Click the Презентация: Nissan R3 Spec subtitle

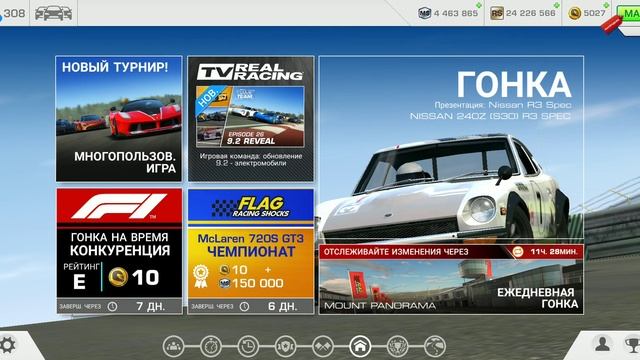pyautogui.click(x=502, y=105)
